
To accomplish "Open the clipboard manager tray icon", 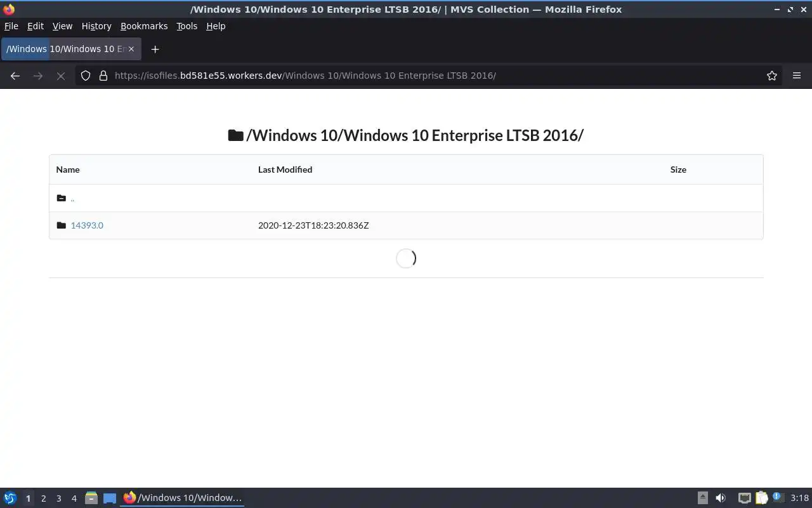I will (761, 498).
